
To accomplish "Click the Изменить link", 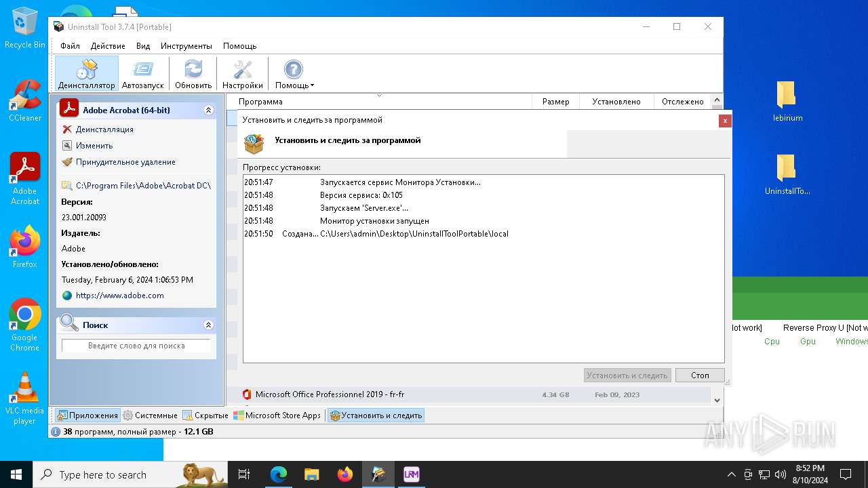I will pos(94,146).
